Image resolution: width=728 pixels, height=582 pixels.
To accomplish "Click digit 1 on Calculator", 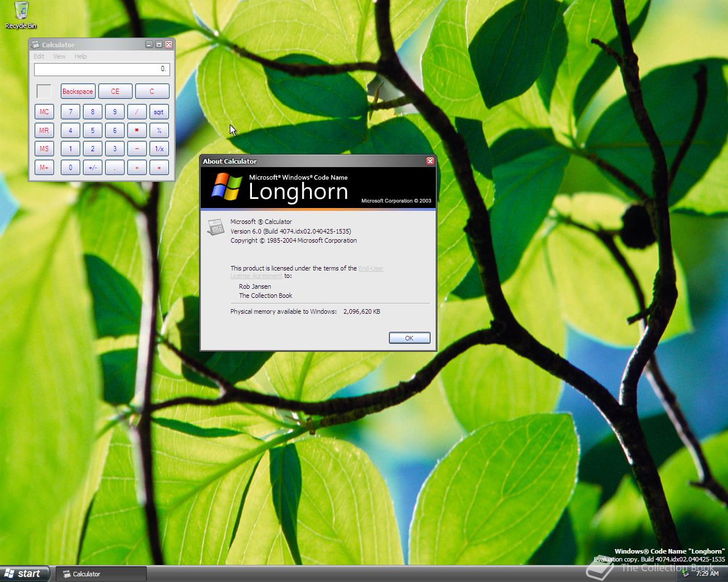I will tap(71, 149).
